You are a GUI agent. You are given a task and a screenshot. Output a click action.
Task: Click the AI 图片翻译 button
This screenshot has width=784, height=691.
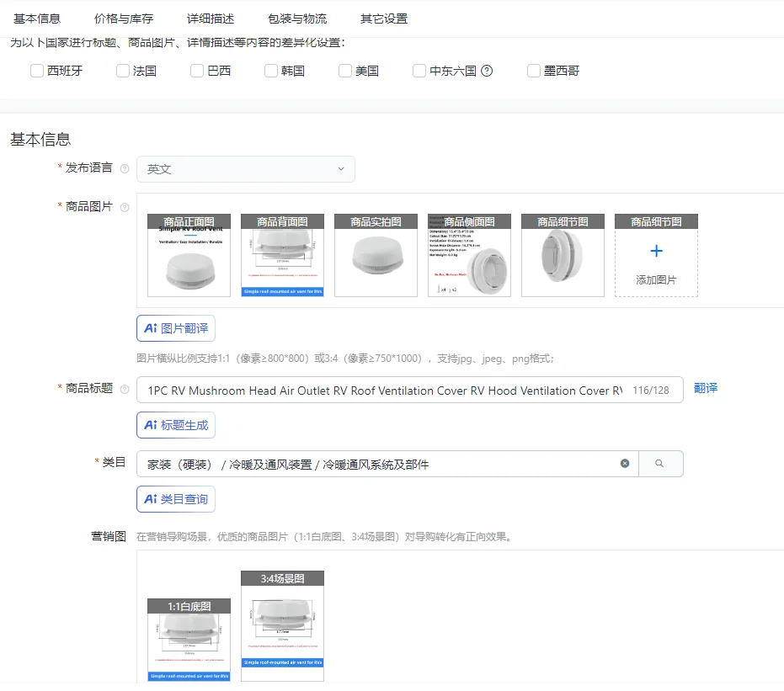tap(176, 328)
